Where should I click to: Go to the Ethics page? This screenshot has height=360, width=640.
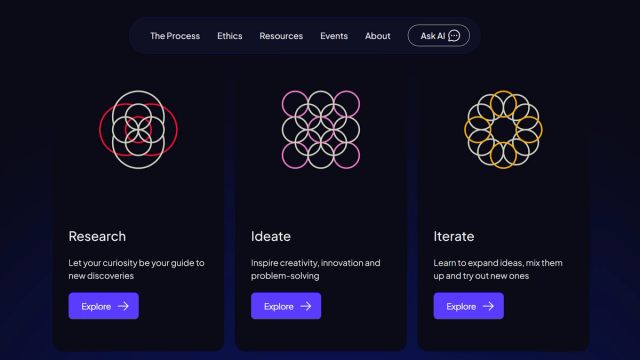230,36
